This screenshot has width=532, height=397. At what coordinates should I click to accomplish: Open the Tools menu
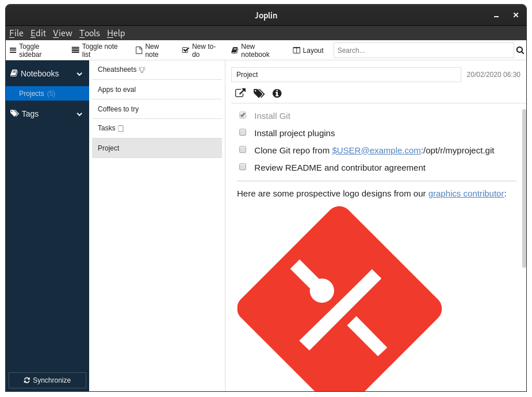click(89, 33)
